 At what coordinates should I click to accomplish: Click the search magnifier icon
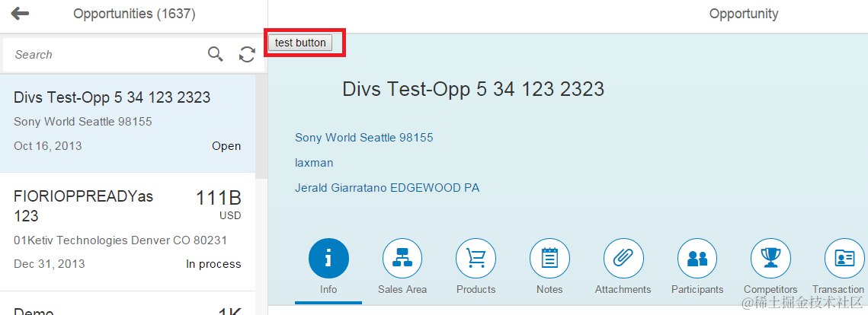[x=216, y=54]
